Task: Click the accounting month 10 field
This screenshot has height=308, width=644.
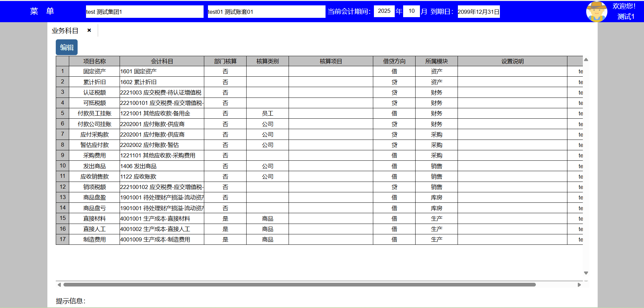Action: pyautogui.click(x=411, y=11)
